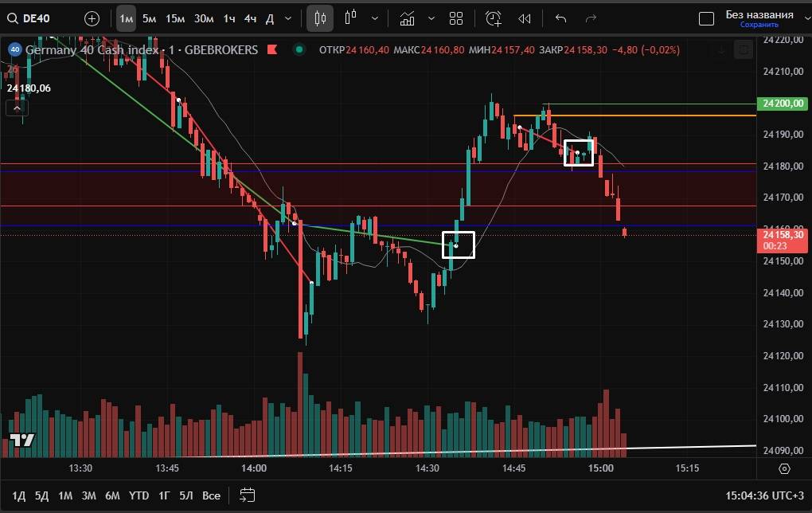
Task: Click the Сохранить link
Action: (759, 25)
